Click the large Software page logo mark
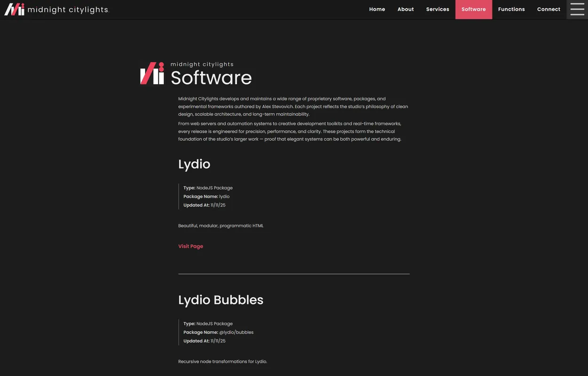This screenshot has height=376, width=588. (151, 73)
